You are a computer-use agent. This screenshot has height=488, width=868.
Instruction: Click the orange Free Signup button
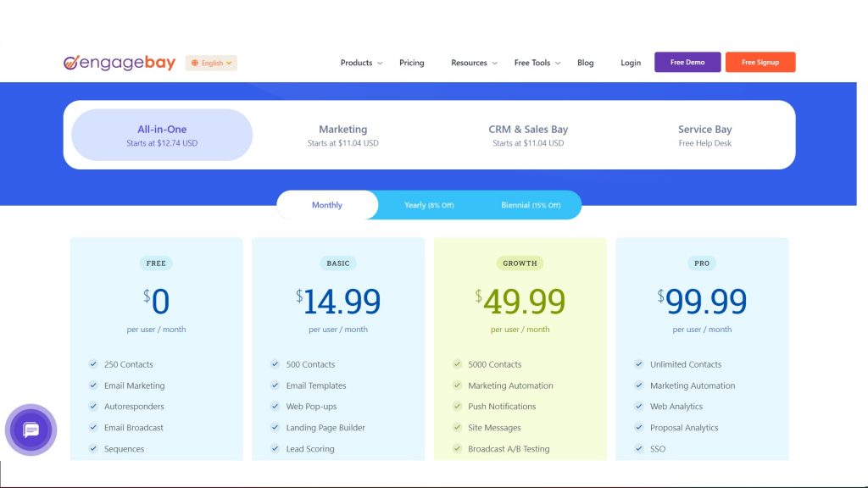(x=759, y=63)
